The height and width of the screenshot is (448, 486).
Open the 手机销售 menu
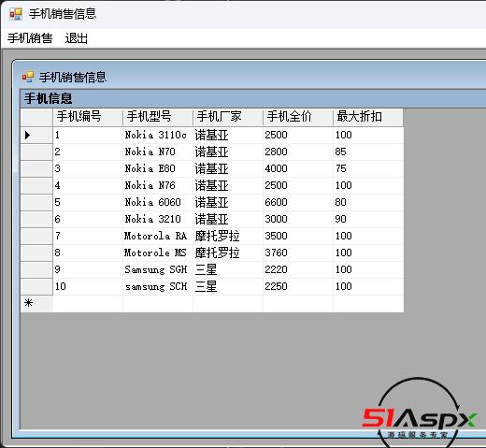click(x=30, y=38)
